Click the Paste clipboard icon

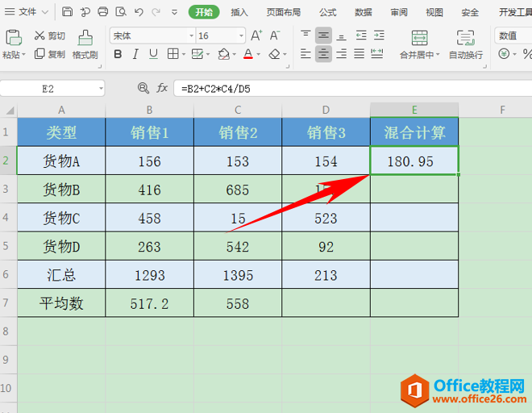14,37
